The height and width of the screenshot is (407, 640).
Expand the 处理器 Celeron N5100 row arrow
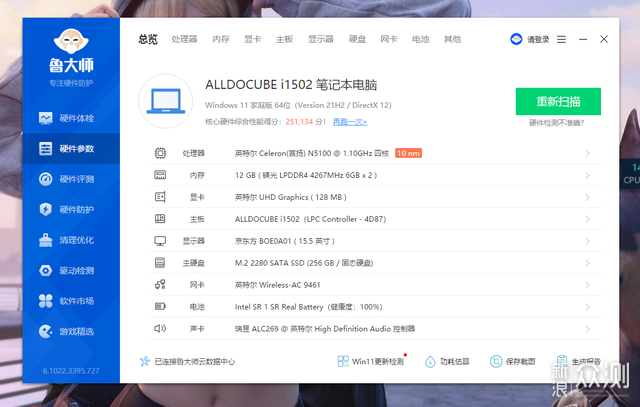point(587,153)
